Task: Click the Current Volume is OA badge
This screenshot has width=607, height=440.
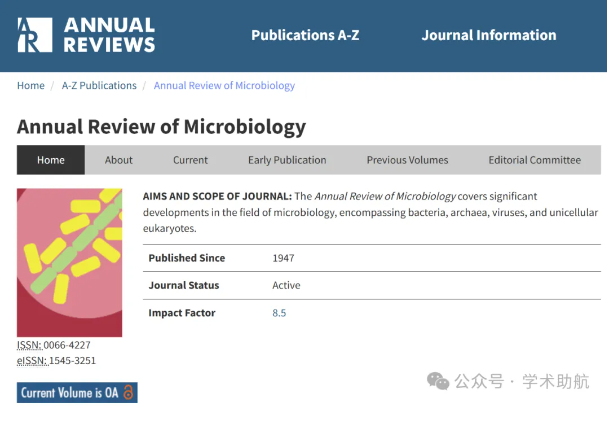Action: point(77,392)
